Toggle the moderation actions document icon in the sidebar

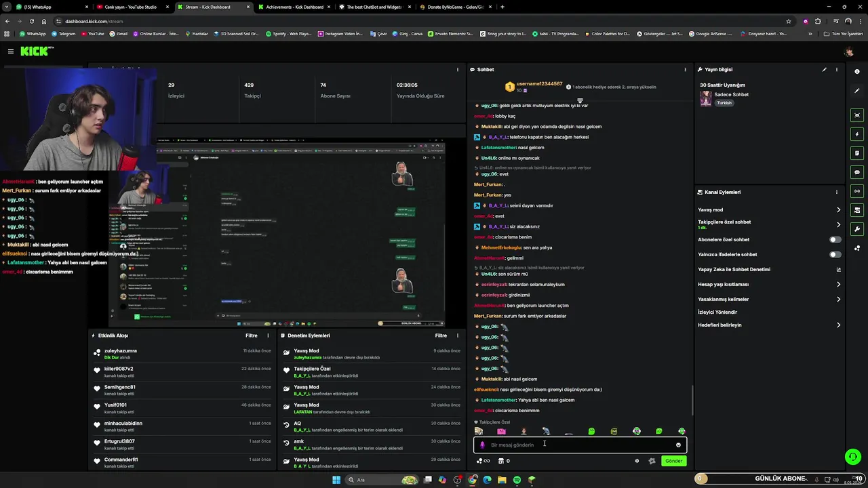[x=857, y=153]
